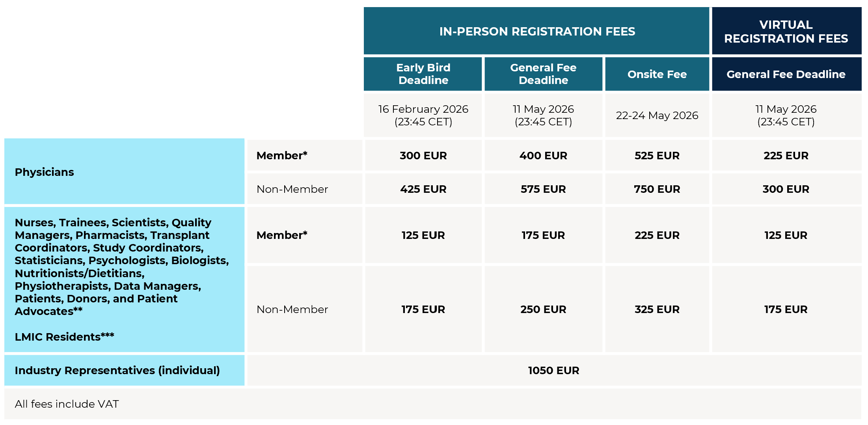
Task: Click the Early Bird Deadline column header
Action: pos(423,74)
